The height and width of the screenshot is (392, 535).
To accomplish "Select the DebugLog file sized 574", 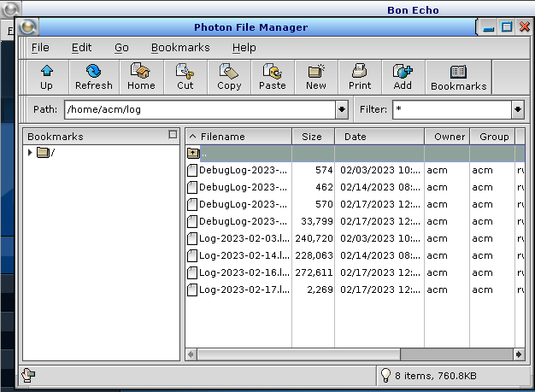I will [243, 170].
